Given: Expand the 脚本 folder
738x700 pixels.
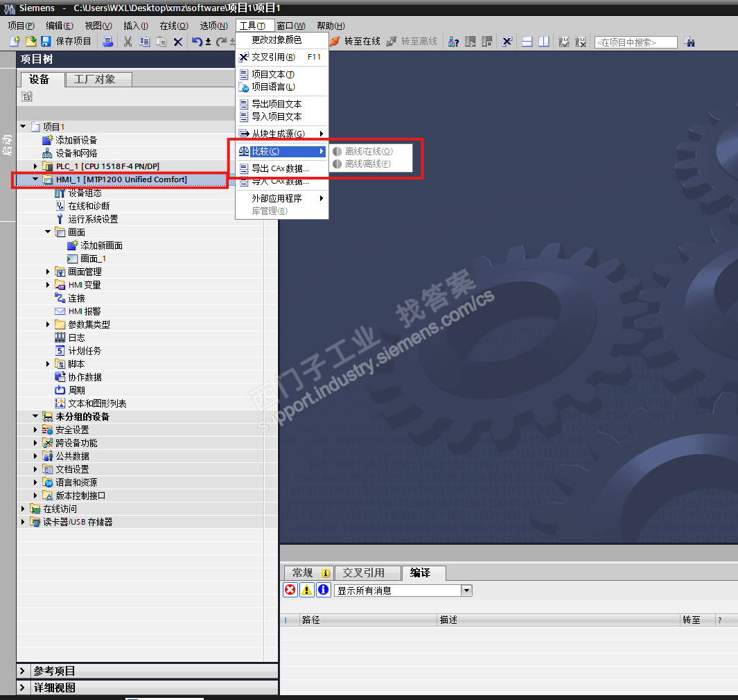Looking at the screenshot, I should (x=48, y=364).
